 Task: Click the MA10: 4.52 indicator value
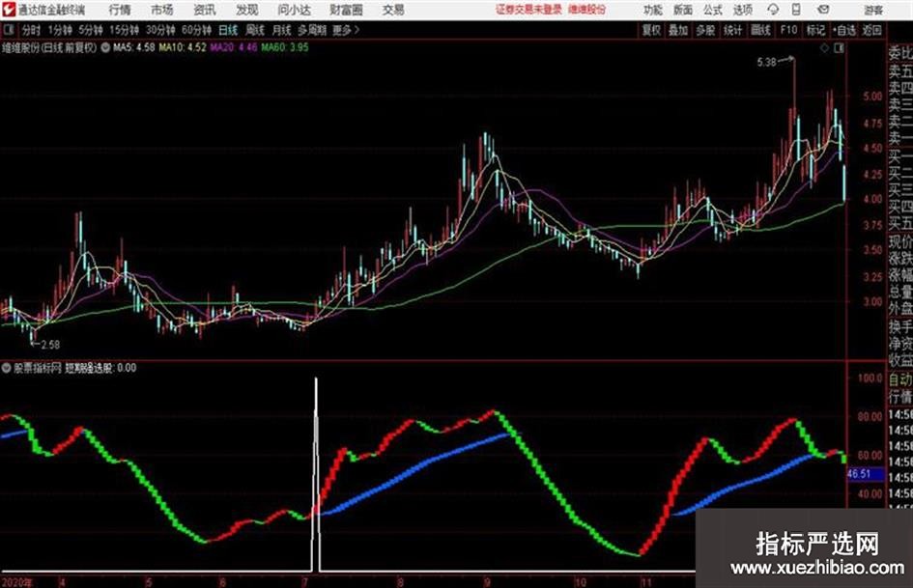[183, 47]
